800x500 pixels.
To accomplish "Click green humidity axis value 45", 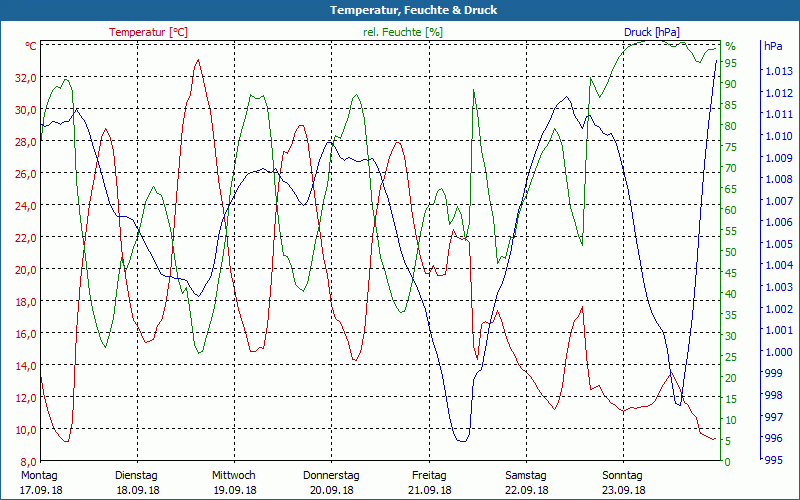I will pos(730,273).
